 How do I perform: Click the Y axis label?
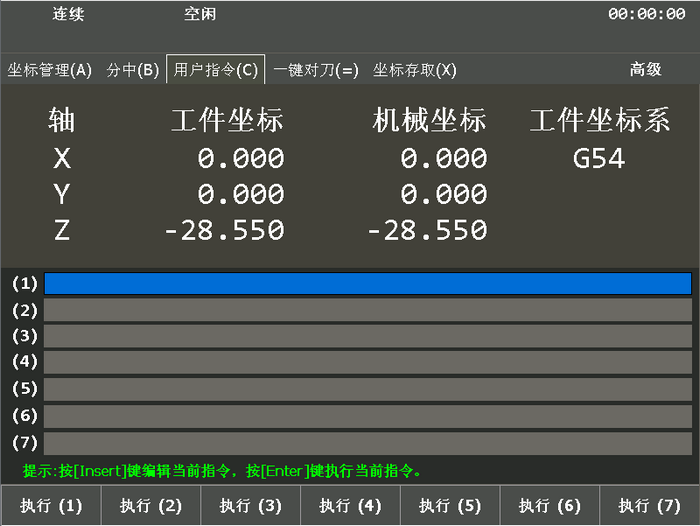(x=62, y=194)
